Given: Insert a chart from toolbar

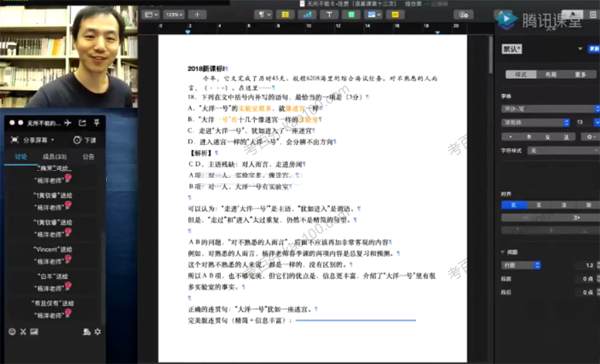Looking at the screenshot, I should click(x=307, y=15).
